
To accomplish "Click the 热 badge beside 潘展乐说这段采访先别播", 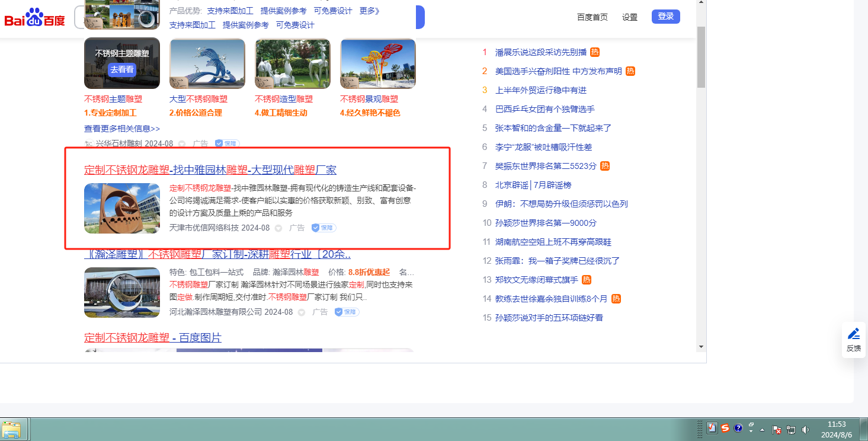I will point(595,52).
